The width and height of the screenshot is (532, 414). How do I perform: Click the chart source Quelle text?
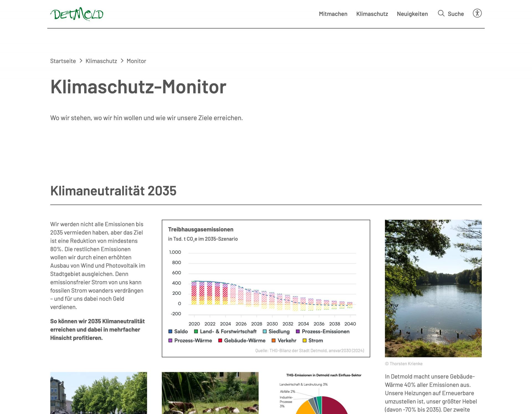310,351
